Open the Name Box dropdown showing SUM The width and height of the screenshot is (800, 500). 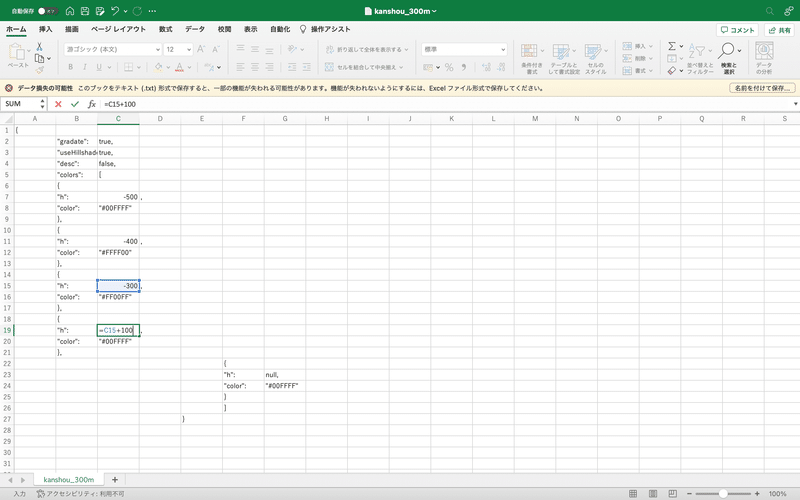(42, 104)
